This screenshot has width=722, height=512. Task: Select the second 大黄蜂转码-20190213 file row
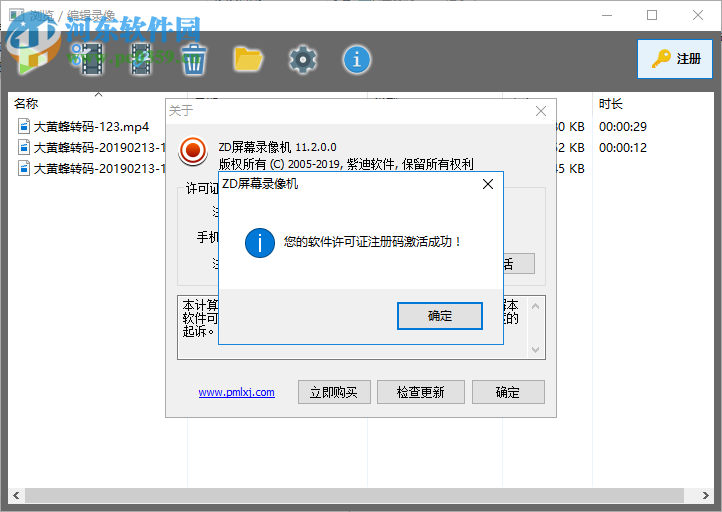click(x=91, y=148)
